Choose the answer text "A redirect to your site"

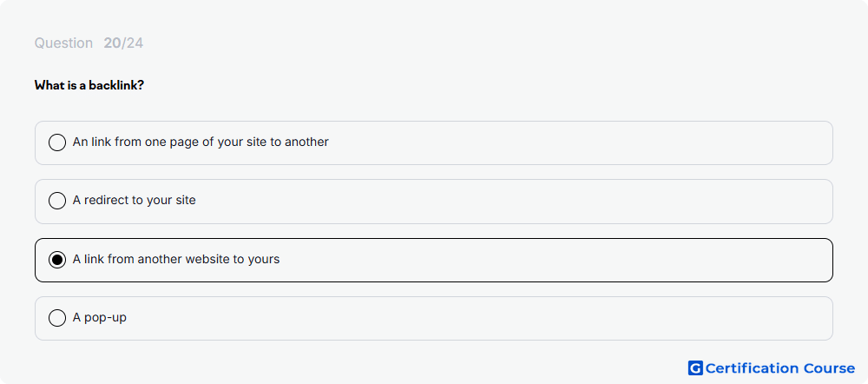134,200
